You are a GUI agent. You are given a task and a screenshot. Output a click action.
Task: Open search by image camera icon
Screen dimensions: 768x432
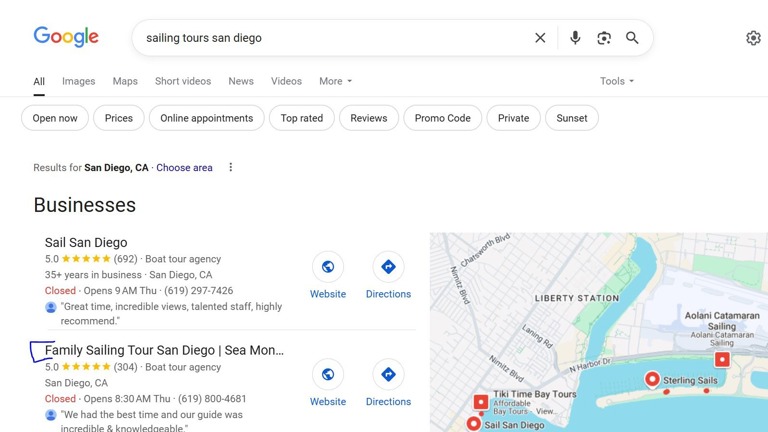pos(604,38)
